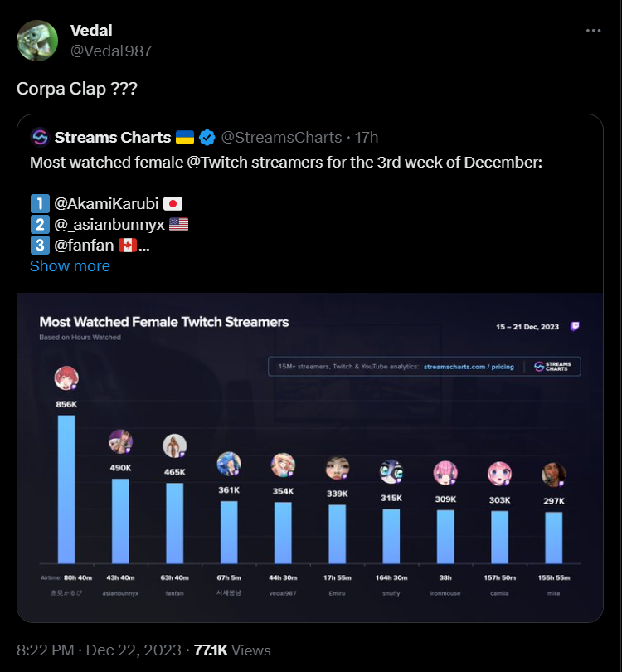Open the @_asianbunnyx mention link
622x672 pixels.
pos(108,224)
